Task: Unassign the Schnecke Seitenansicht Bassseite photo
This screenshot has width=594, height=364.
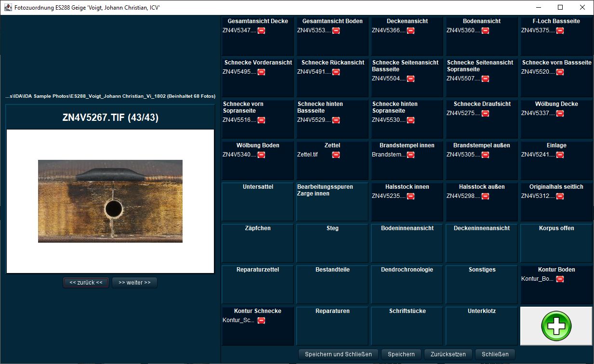Action: 410,79
